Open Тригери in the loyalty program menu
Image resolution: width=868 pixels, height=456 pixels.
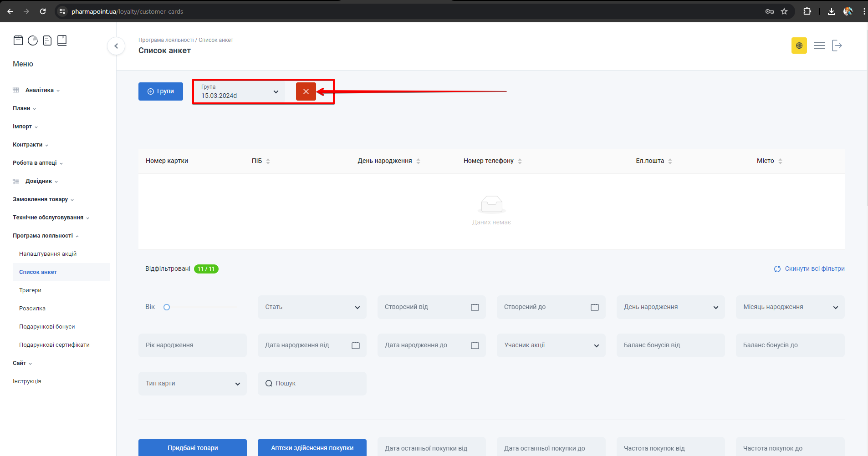coord(30,290)
